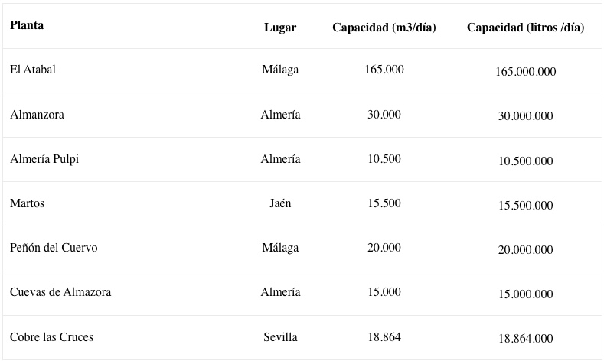
Task: Click the Lugar column header
Action: coord(280,28)
